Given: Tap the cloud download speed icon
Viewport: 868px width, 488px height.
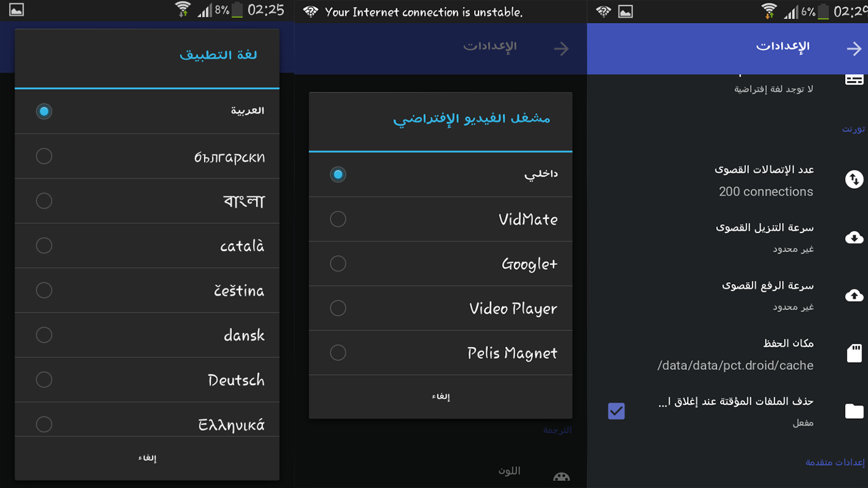Looking at the screenshot, I should click(854, 238).
